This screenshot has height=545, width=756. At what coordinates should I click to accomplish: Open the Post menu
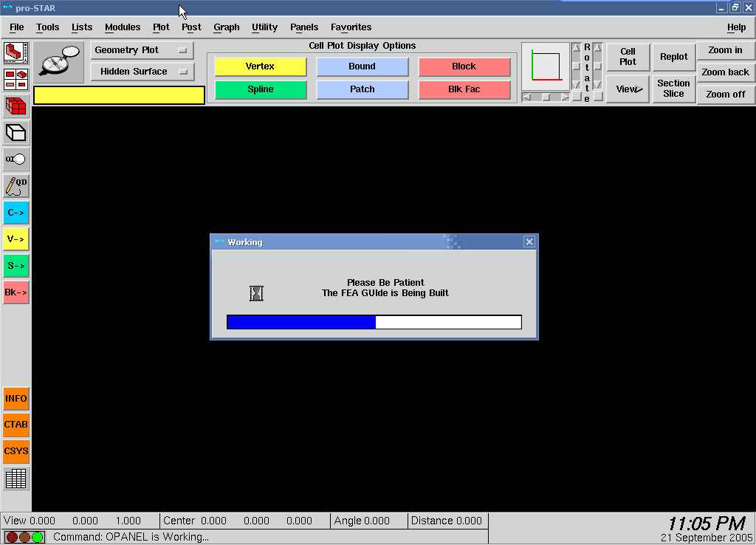coord(191,27)
